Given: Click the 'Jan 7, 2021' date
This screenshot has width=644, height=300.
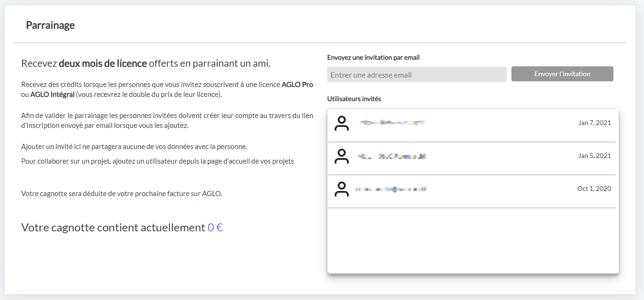Looking at the screenshot, I should [595, 123].
